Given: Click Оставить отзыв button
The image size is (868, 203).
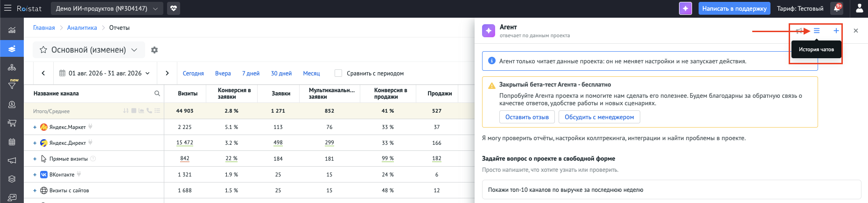Looking at the screenshot, I should 527,117.
